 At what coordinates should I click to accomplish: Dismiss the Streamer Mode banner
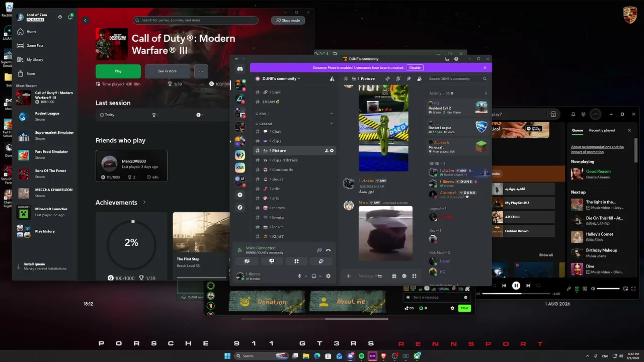coord(485,68)
